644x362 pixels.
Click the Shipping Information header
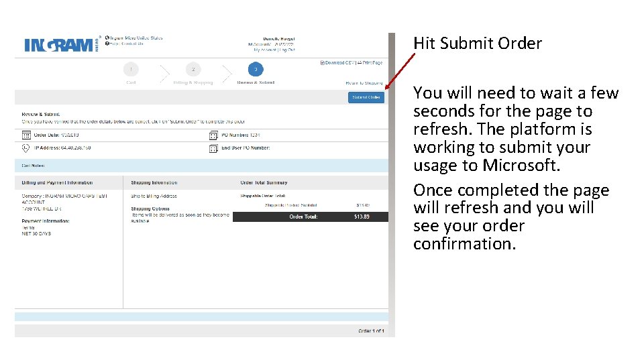[154, 182]
